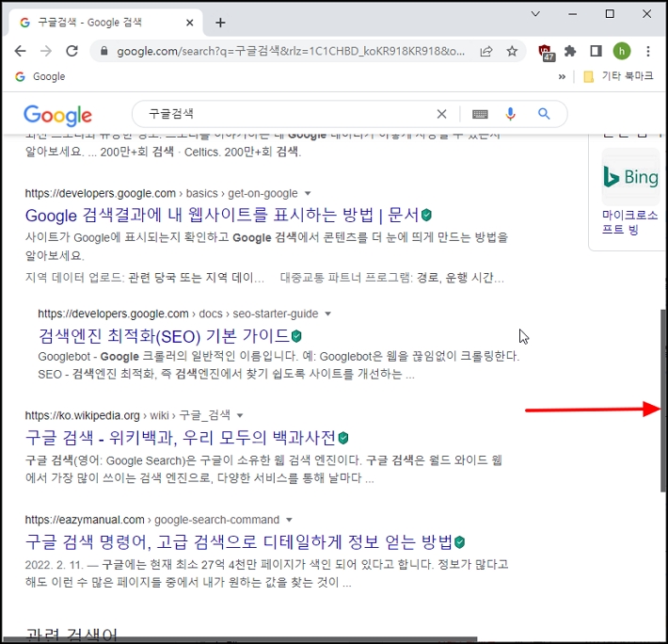Open the Google bookmark in bookmarks bar

pyautogui.click(x=40, y=76)
